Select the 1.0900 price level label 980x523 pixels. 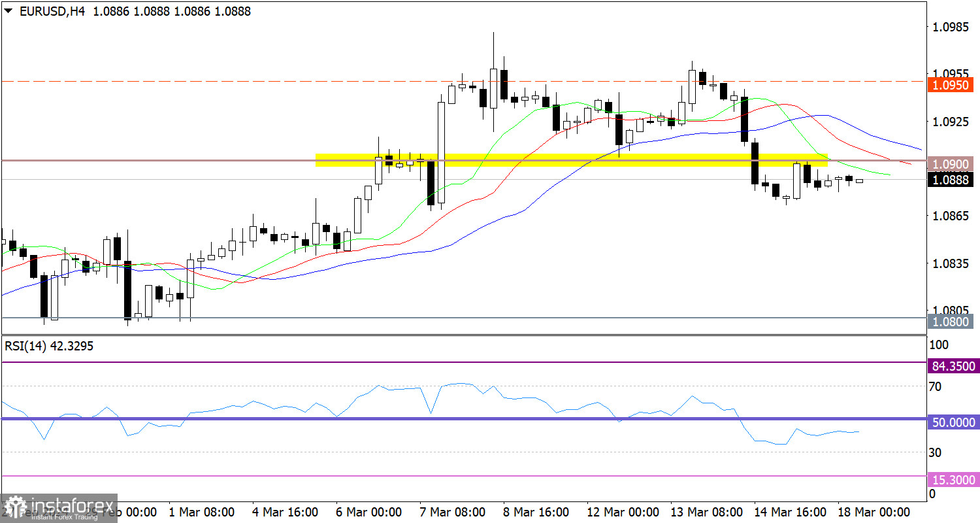tap(952, 163)
